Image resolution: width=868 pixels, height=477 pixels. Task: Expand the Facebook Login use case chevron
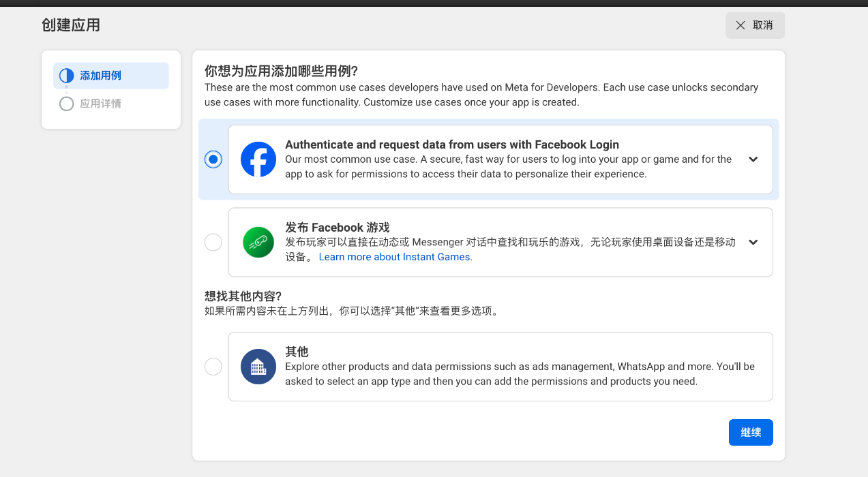coord(753,159)
